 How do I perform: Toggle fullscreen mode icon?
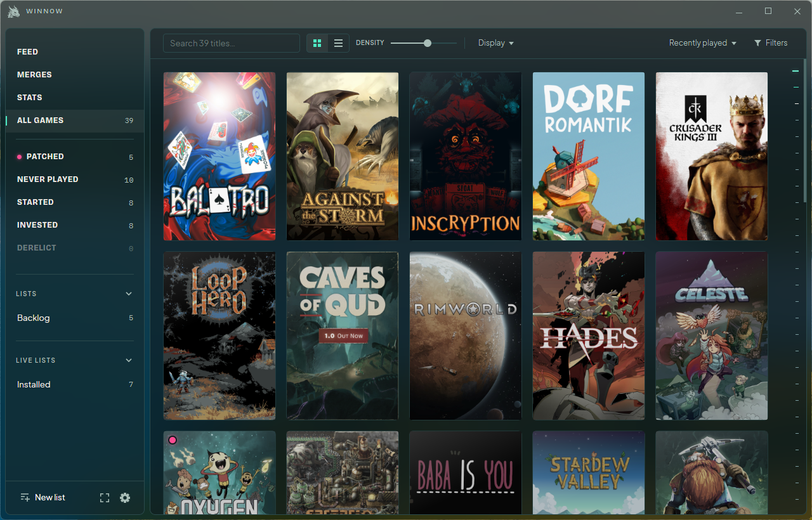105,498
